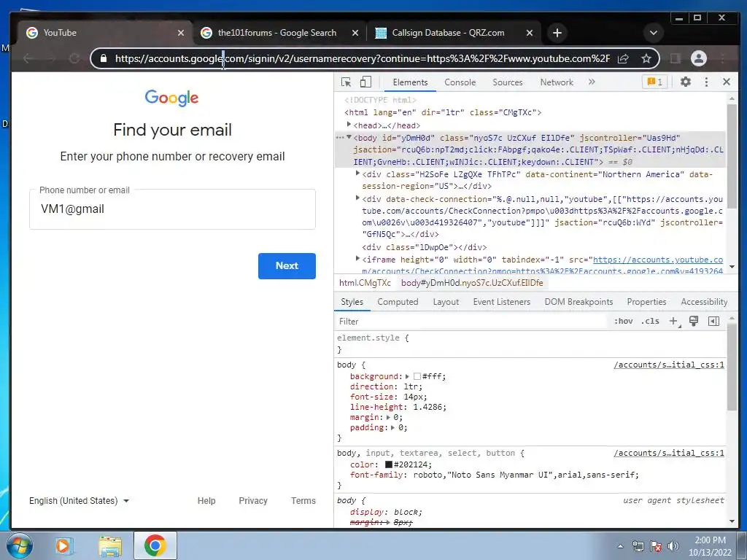The image size is (747, 560).
Task: Open the Layout tab
Action: click(446, 302)
